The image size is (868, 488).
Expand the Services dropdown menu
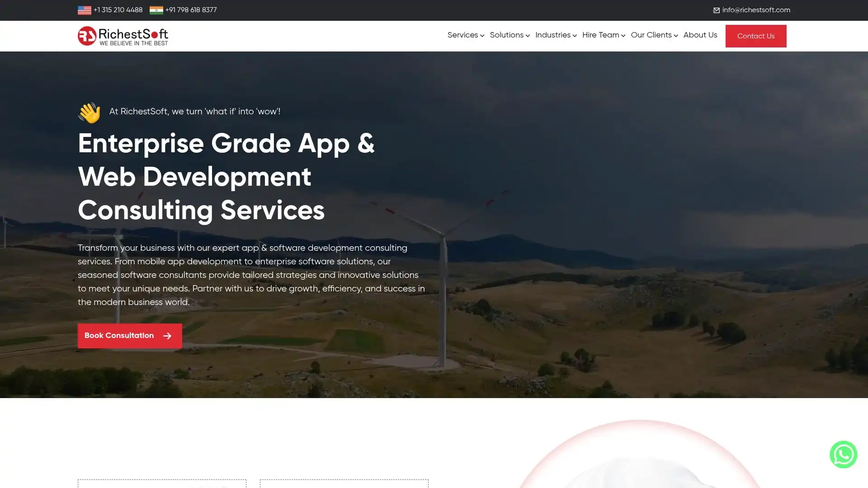[465, 35]
